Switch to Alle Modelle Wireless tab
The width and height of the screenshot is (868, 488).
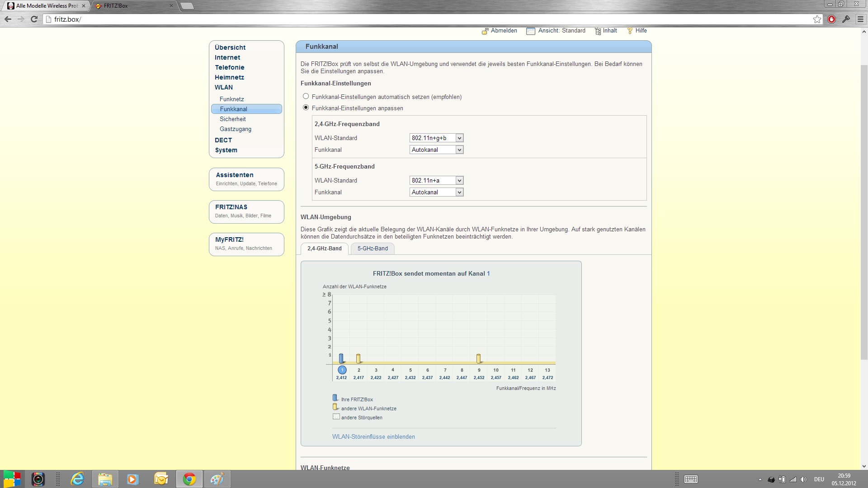[47, 6]
